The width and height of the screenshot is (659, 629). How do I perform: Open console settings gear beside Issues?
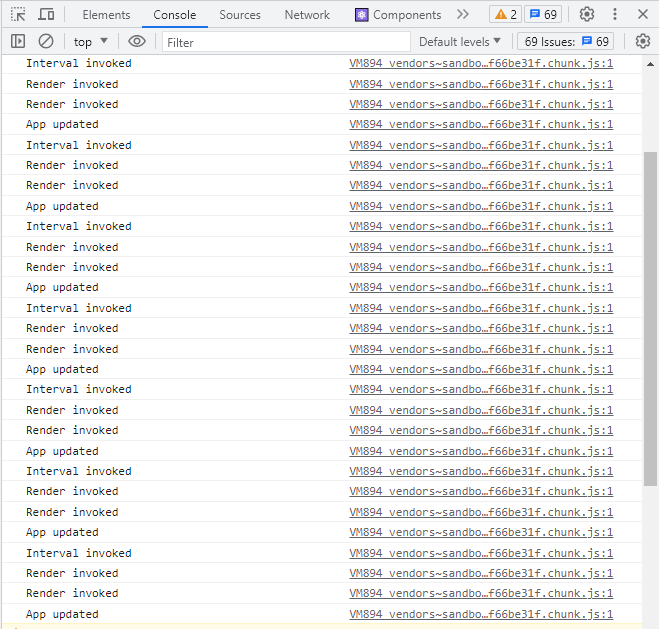643,41
